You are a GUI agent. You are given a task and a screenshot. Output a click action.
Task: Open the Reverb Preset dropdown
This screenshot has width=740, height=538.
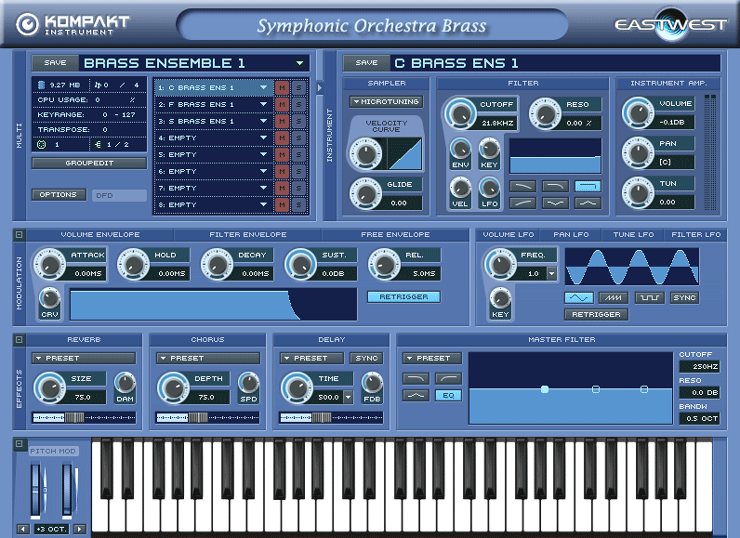coord(84,358)
